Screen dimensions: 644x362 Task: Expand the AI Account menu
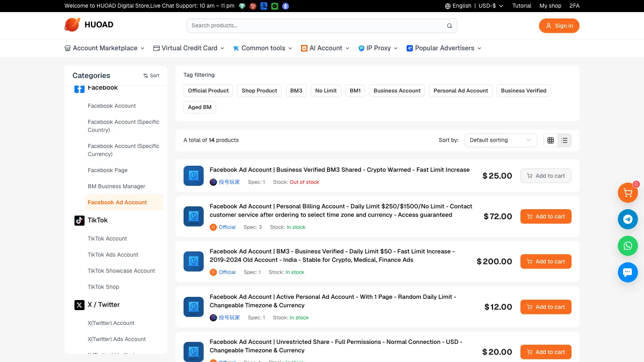click(x=325, y=48)
